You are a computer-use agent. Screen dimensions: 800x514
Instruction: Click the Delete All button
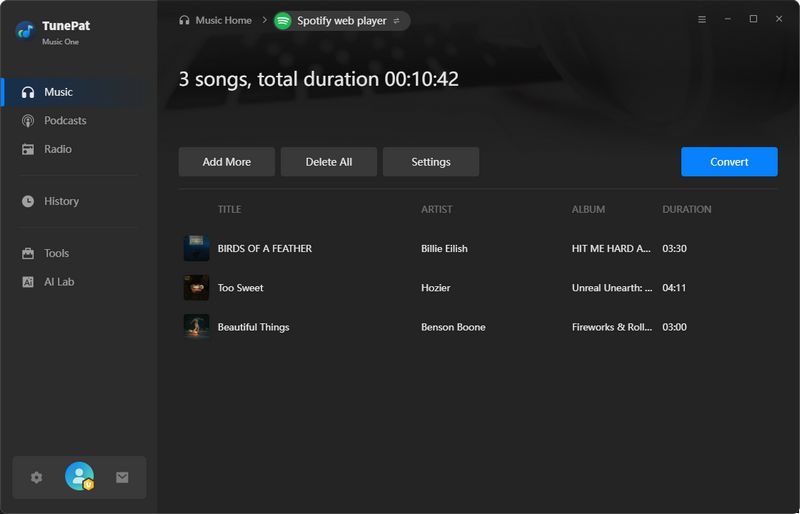[x=329, y=162]
